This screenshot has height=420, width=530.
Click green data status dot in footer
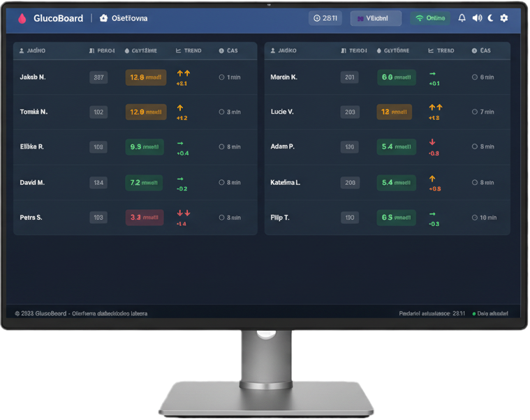[474, 314]
